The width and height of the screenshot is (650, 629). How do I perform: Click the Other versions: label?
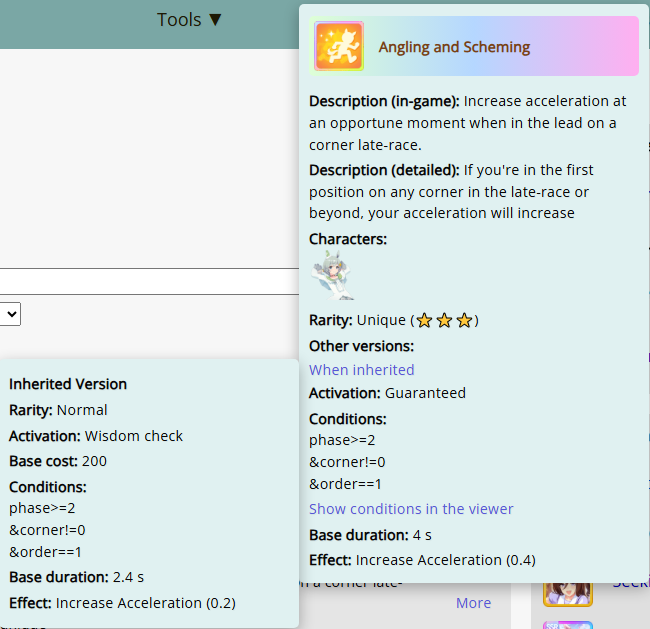[x=361, y=346]
